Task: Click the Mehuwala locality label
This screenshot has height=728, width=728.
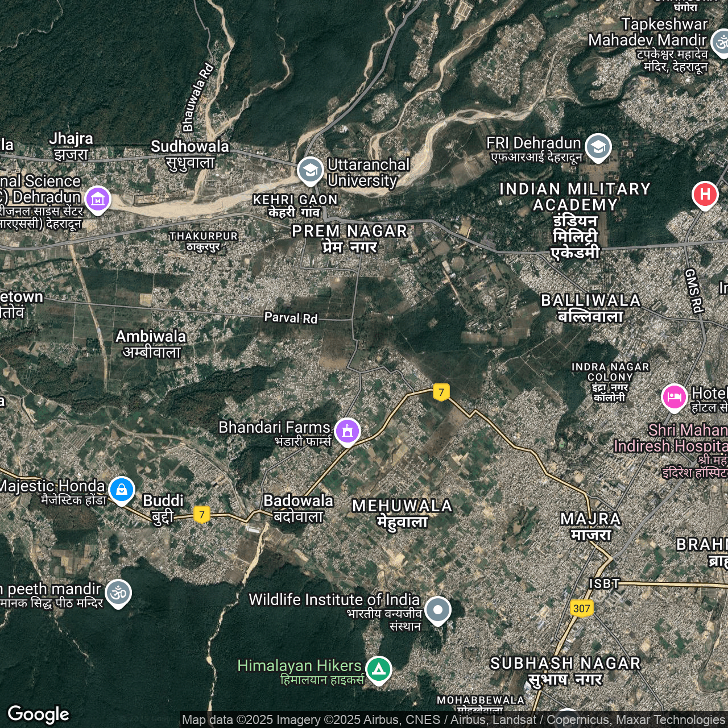Action: coord(402,513)
